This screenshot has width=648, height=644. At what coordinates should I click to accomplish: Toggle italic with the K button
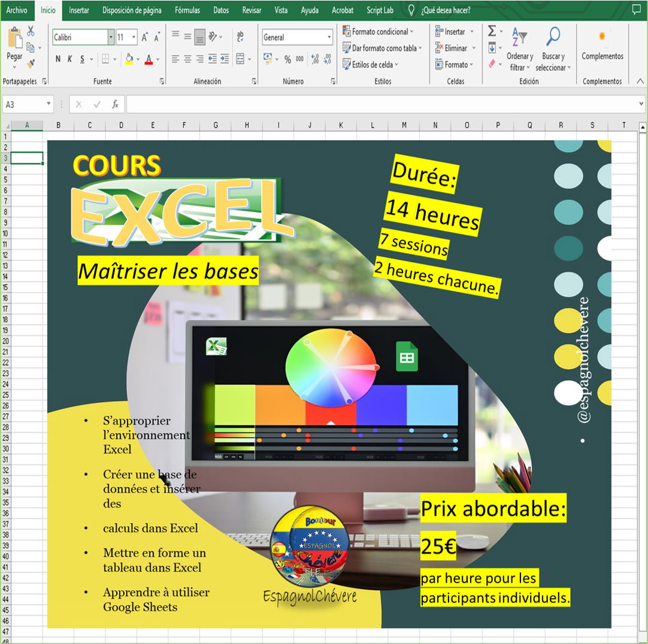[x=70, y=59]
